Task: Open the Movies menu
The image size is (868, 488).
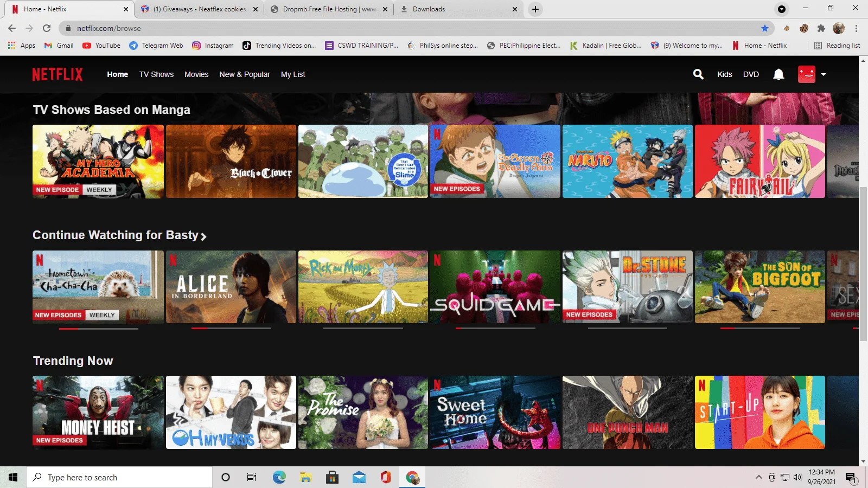Action: (x=196, y=74)
